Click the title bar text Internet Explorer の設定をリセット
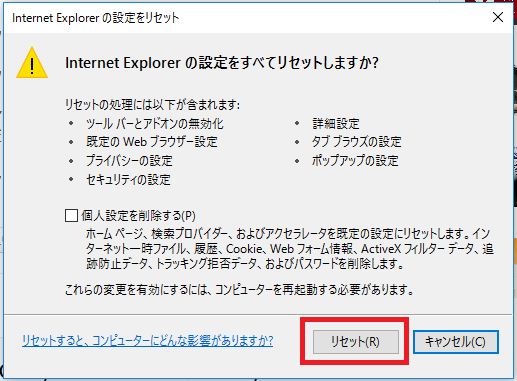 pyautogui.click(x=96, y=18)
